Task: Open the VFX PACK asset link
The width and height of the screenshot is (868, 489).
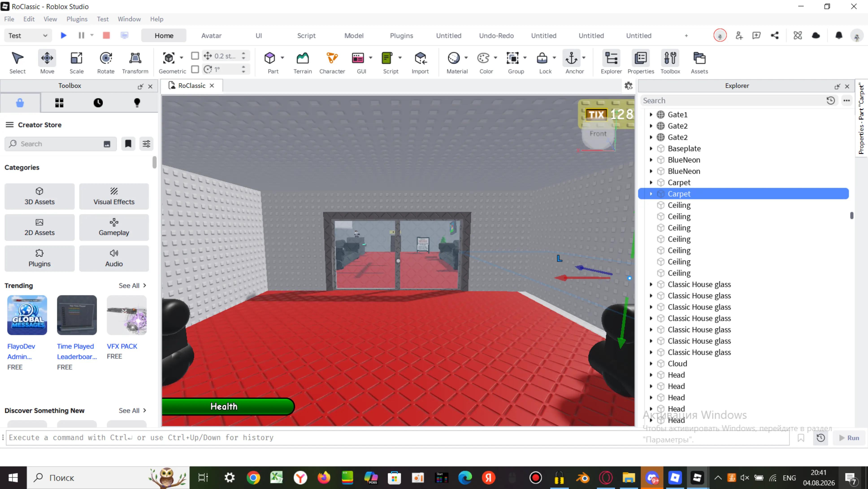Action: (x=122, y=346)
